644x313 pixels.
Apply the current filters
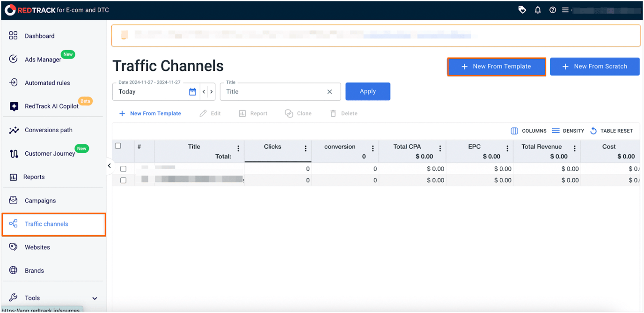(x=367, y=91)
